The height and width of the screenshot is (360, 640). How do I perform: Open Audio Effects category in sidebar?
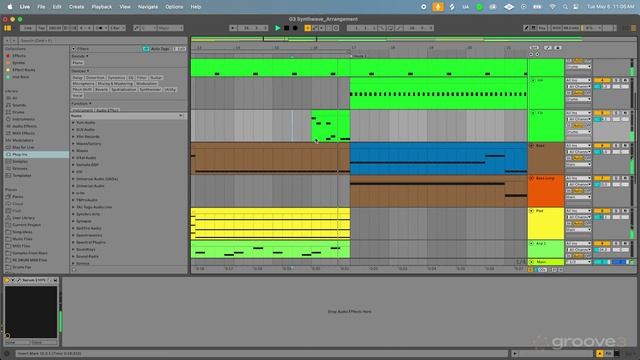(x=24, y=126)
